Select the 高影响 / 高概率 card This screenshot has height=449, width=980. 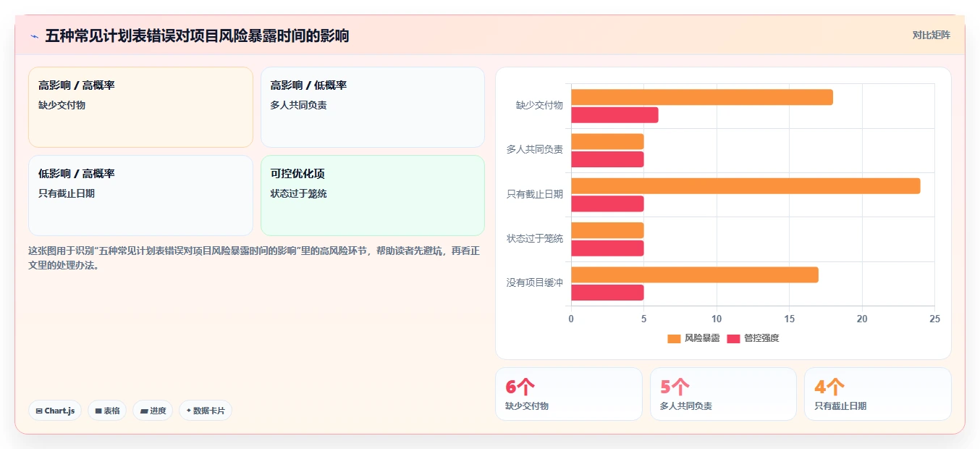click(x=140, y=107)
